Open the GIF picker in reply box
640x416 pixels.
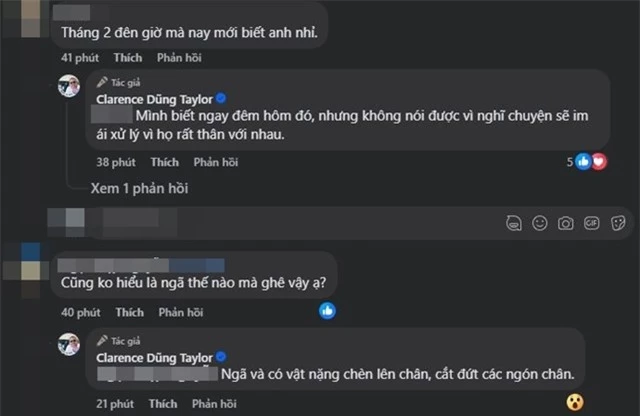click(x=592, y=221)
